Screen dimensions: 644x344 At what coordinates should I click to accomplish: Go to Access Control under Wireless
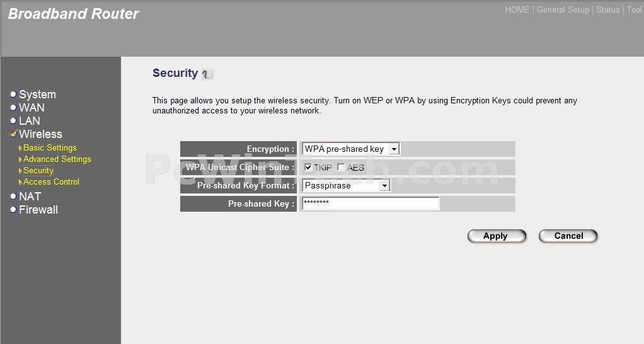pyautogui.click(x=51, y=181)
